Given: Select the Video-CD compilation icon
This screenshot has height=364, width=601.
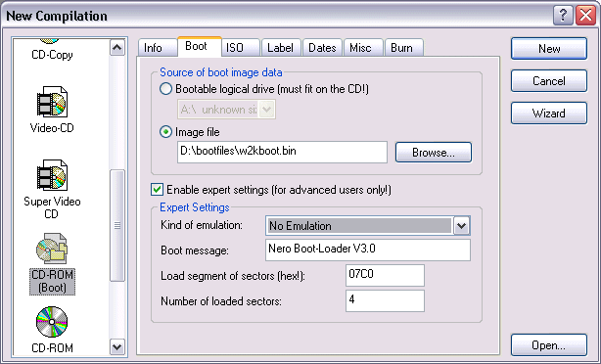Looking at the screenshot, I should click(x=52, y=103).
